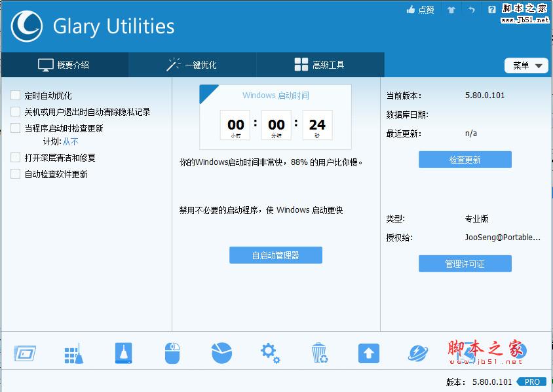
Task: Click the mouse context menu manager icon
Action: click(x=172, y=353)
